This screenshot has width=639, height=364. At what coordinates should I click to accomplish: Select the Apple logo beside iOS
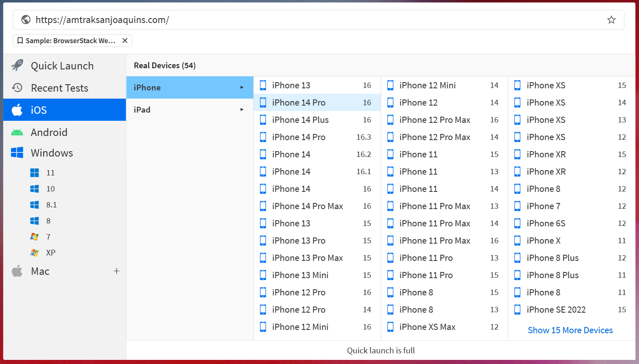click(17, 110)
